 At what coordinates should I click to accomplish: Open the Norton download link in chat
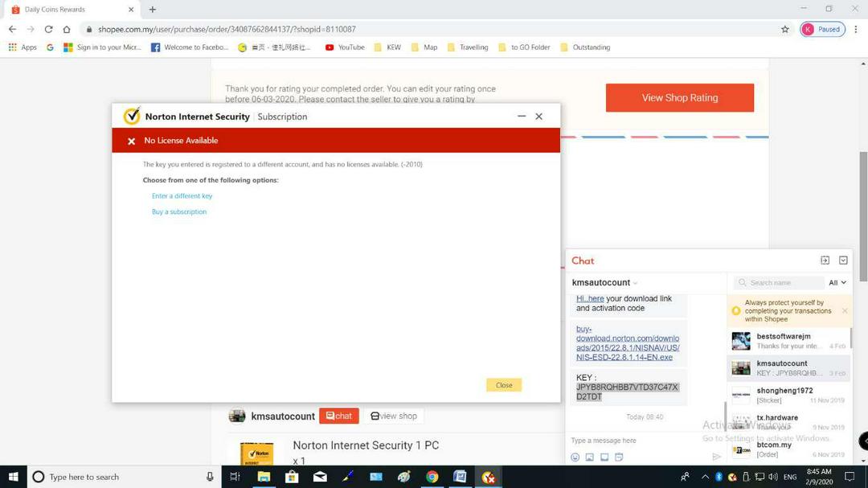click(628, 342)
